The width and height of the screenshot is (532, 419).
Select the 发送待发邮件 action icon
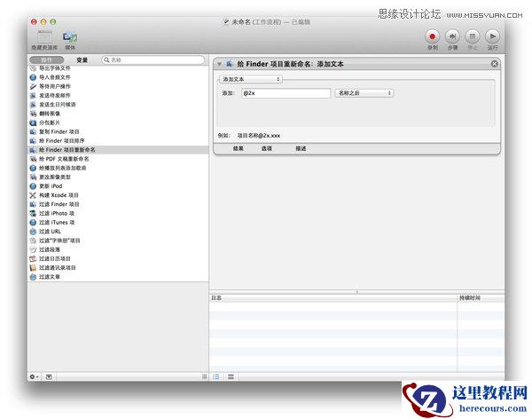(33, 96)
